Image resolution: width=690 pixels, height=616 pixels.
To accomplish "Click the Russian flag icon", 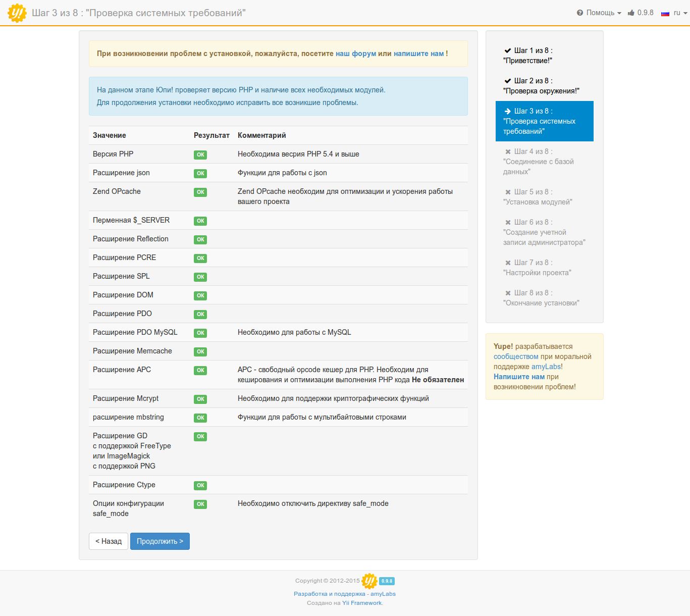I will coord(665,13).
